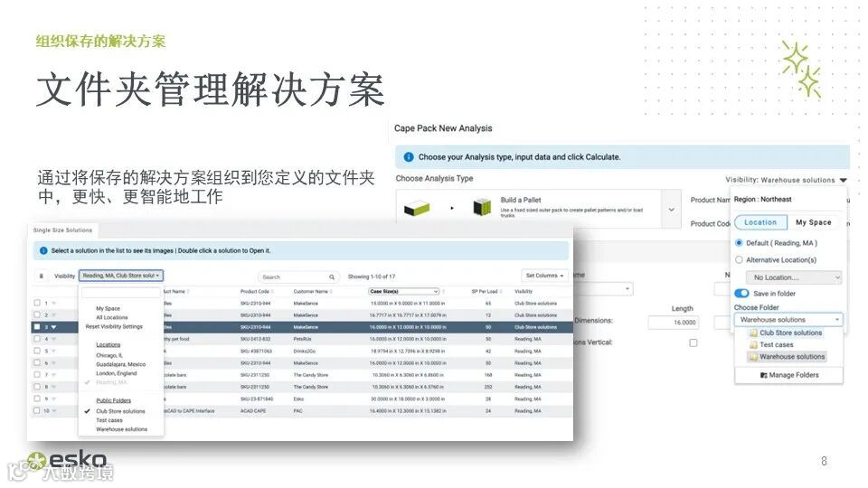Click SKU-23-871840 product code cell
Screen dimensions: 868x488
pos(257,399)
